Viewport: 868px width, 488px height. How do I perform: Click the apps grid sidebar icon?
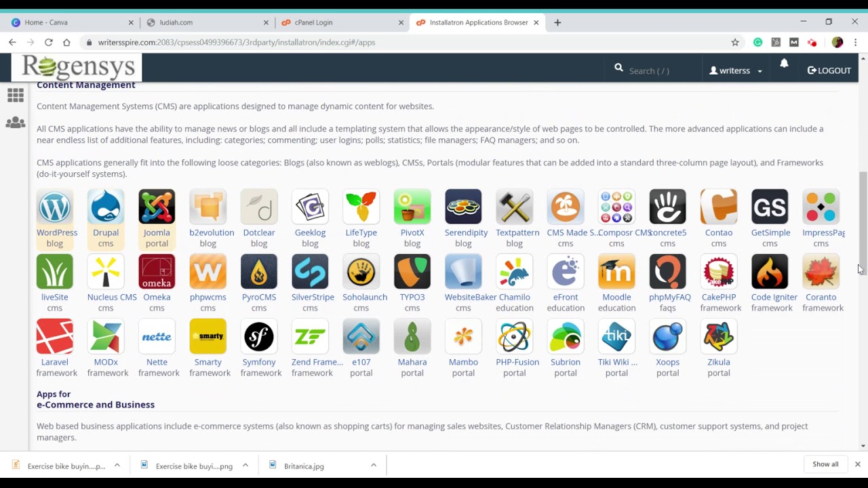pyautogui.click(x=16, y=95)
